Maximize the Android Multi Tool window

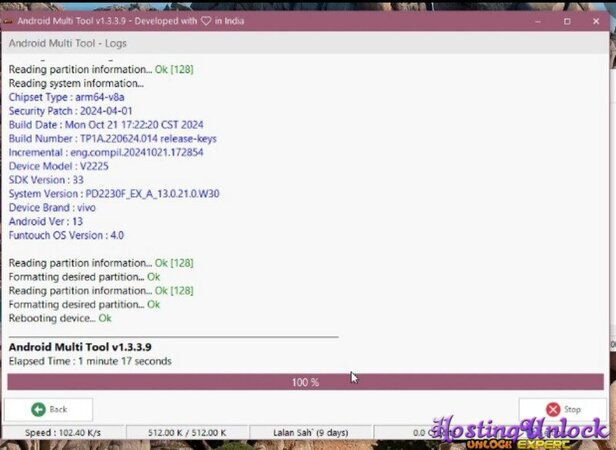(567, 20)
